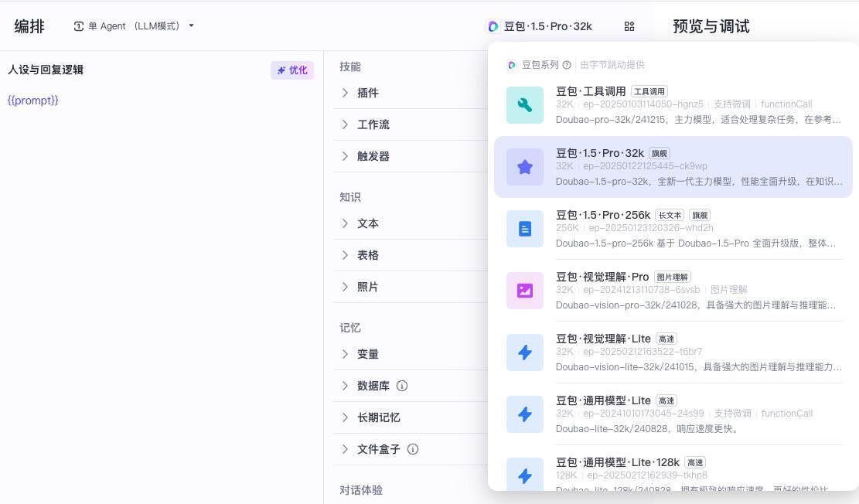Image resolution: width=859 pixels, height=504 pixels.
Task: Click the lightning icon of 豆包·通用模型·Lite 32K
Action: 524,414
